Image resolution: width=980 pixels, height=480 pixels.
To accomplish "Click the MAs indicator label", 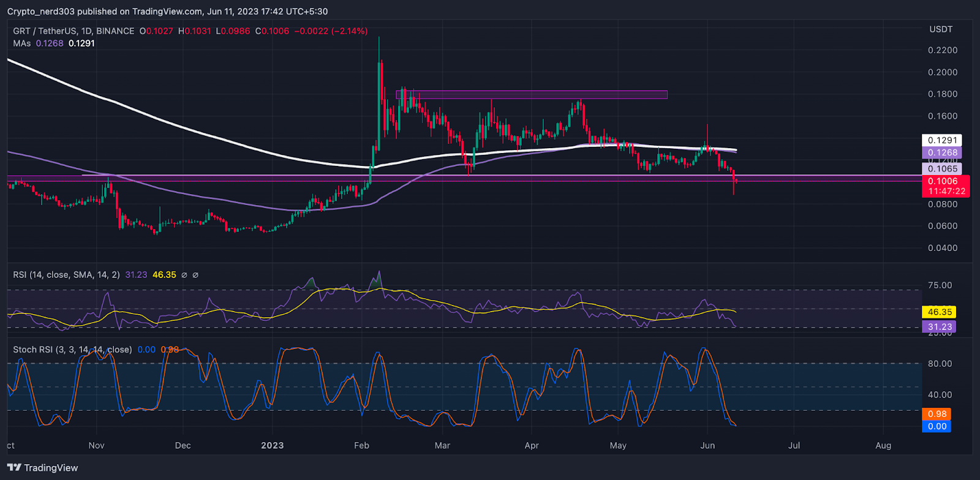I will pyautogui.click(x=22, y=43).
